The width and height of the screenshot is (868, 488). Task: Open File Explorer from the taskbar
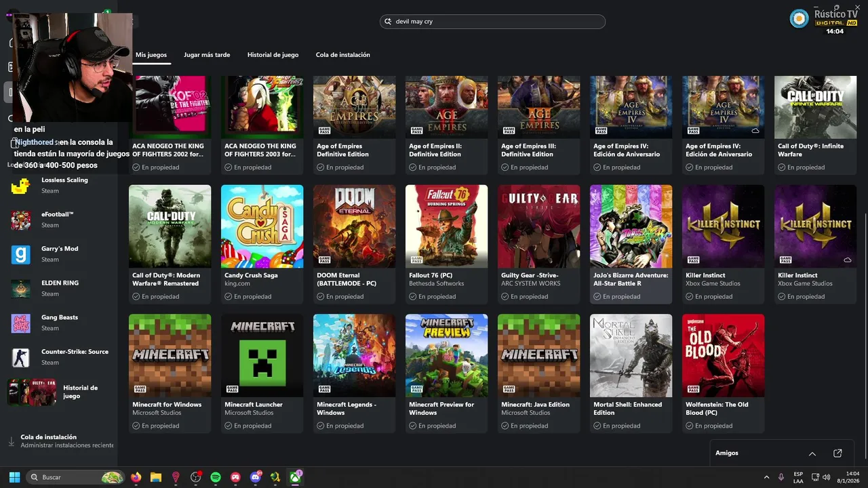[x=156, y=477]
